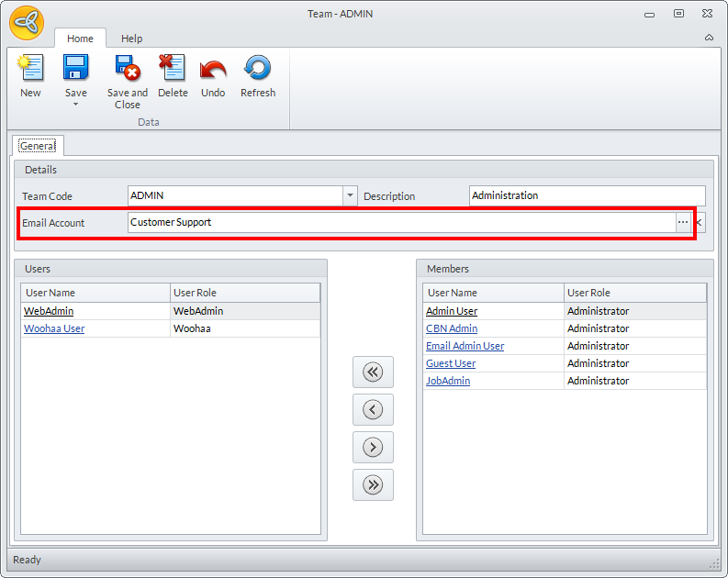Click into the Description text field

[x=587, y=195]
